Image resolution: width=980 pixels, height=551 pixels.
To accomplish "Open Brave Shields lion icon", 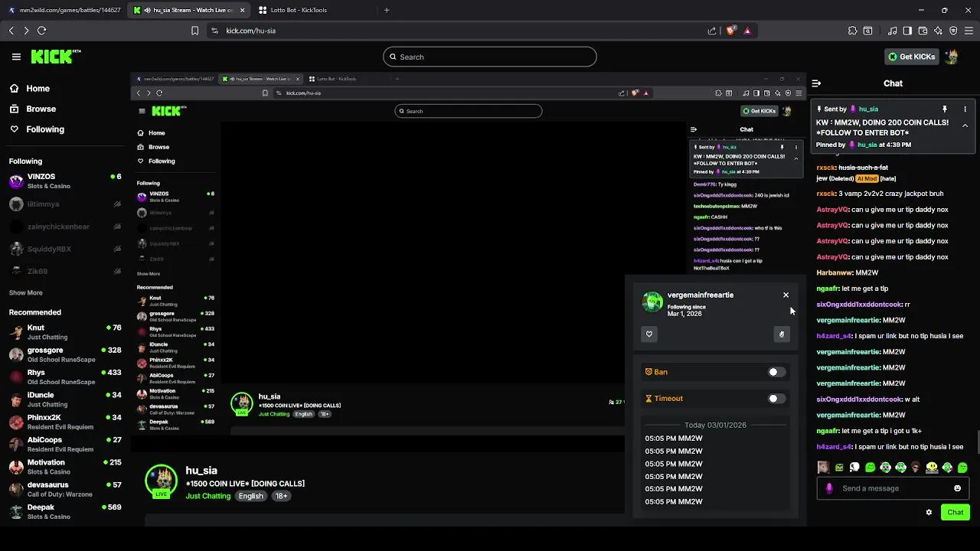I will (730, 31).
